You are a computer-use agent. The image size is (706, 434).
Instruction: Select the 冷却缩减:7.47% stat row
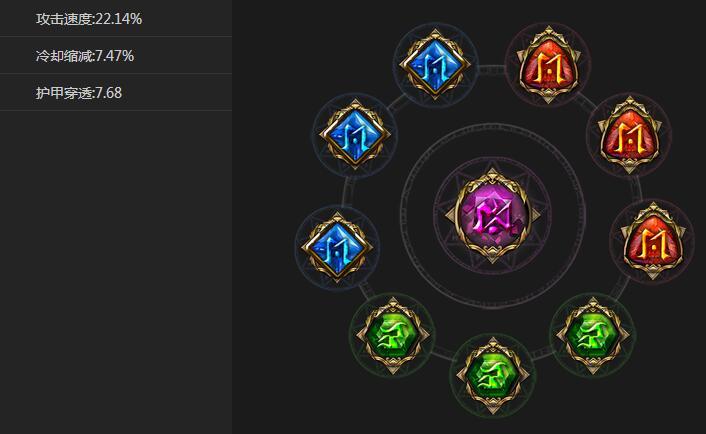pyautogui.click(x=116, y=55)
